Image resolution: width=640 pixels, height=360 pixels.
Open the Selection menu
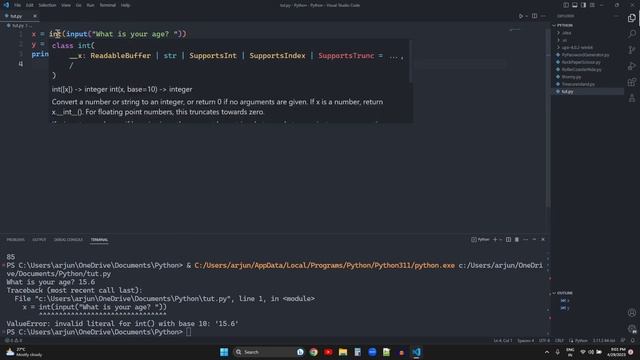pos(47,5)
